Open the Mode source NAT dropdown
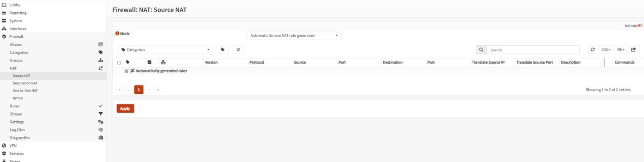Image resolution: width=644 pixels, height=162 pixels. click(294, 35)
